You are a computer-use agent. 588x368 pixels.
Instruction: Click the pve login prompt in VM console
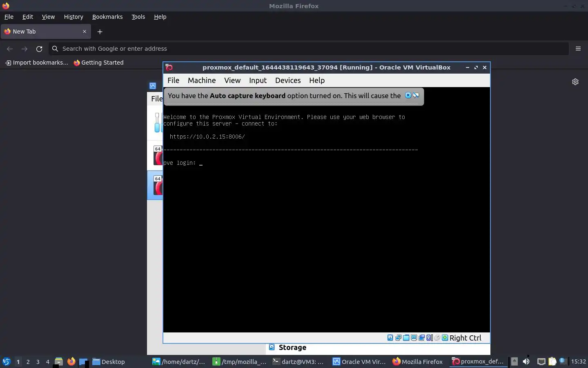180,163
